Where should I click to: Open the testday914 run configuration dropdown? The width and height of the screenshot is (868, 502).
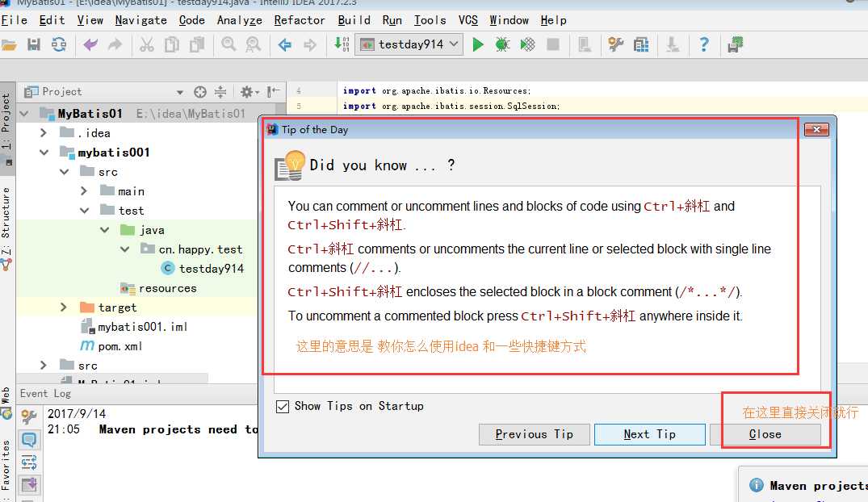point(408,44)
